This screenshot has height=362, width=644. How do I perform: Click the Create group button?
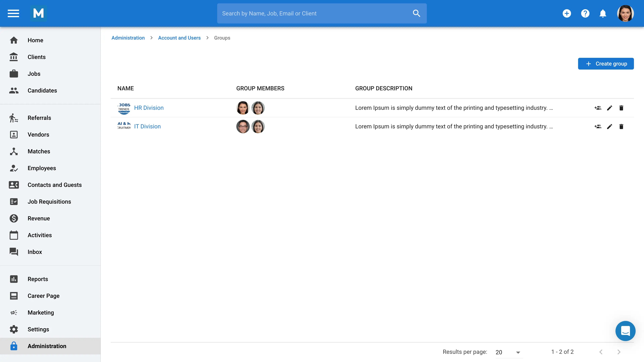point(606,64)
